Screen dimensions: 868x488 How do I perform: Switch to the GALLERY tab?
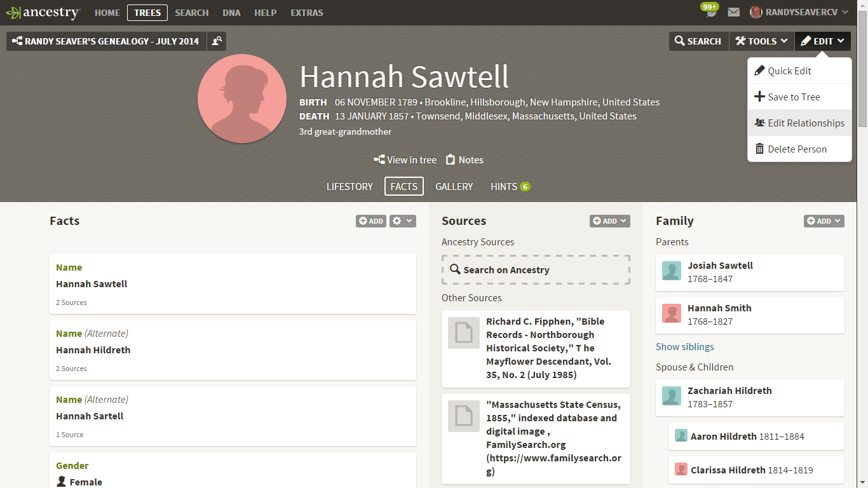(x=454, y=186)
